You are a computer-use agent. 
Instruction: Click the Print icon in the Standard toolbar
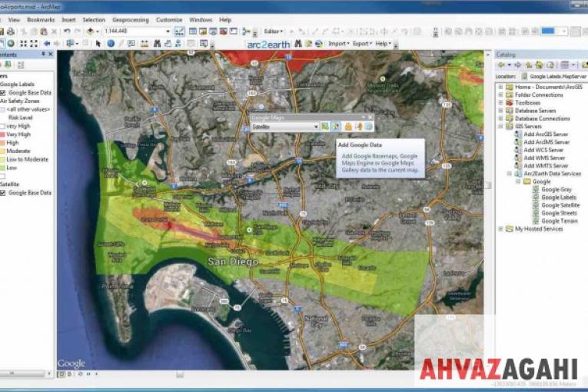pyautogui.click(x=11, y=32)
